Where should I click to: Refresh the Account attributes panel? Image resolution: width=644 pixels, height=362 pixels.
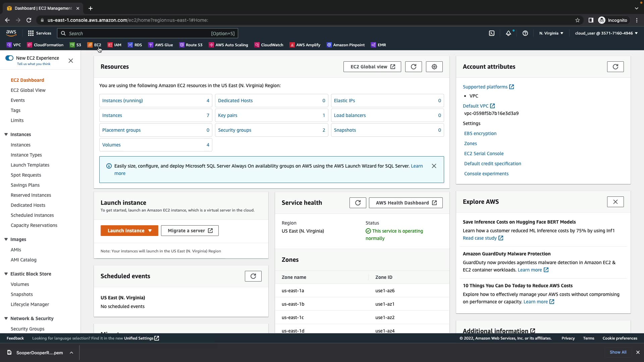pos(615,67)
